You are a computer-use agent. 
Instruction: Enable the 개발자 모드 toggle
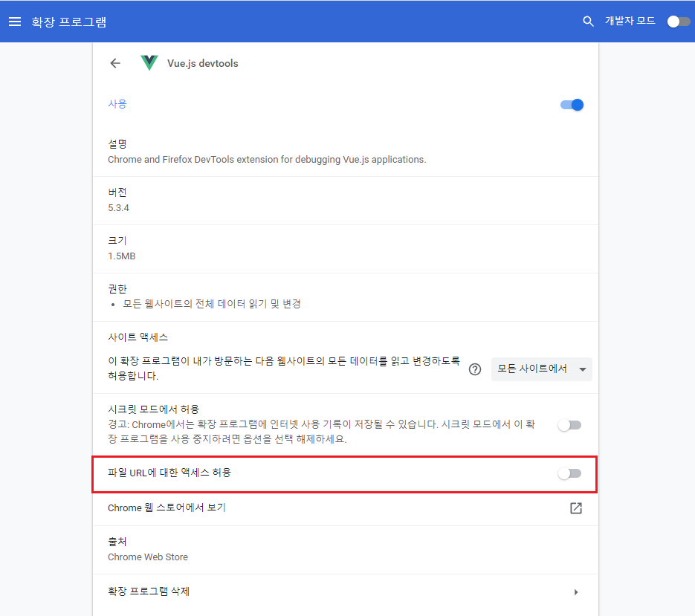point(678,22)
